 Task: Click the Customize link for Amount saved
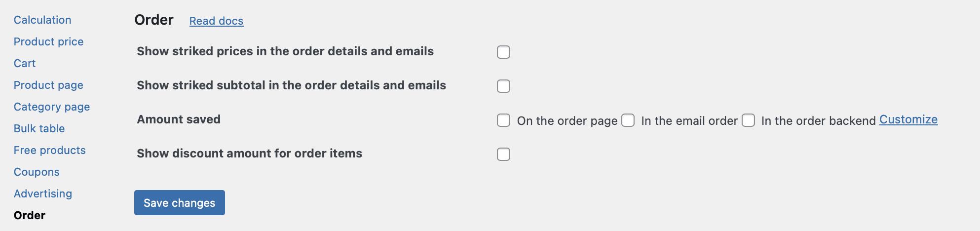(x=908, y=119)
